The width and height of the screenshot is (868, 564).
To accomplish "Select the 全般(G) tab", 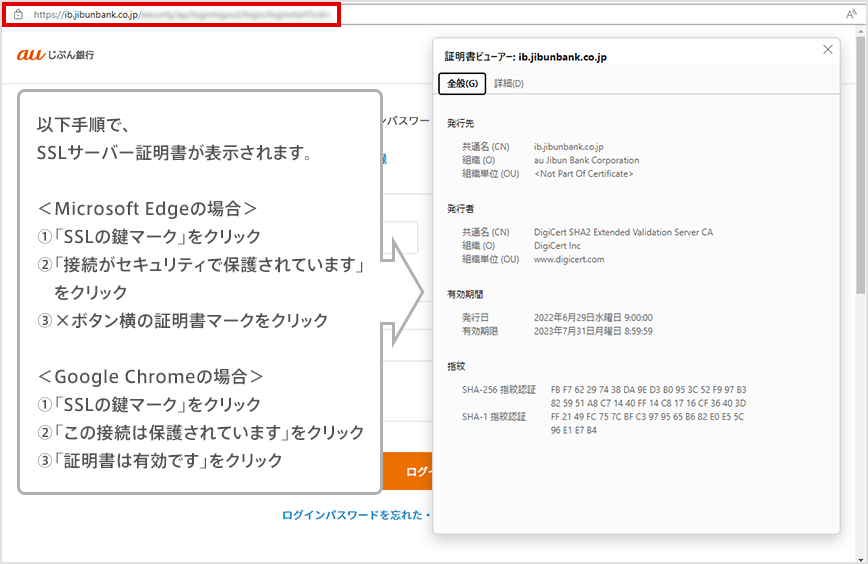I will point(462,84).
